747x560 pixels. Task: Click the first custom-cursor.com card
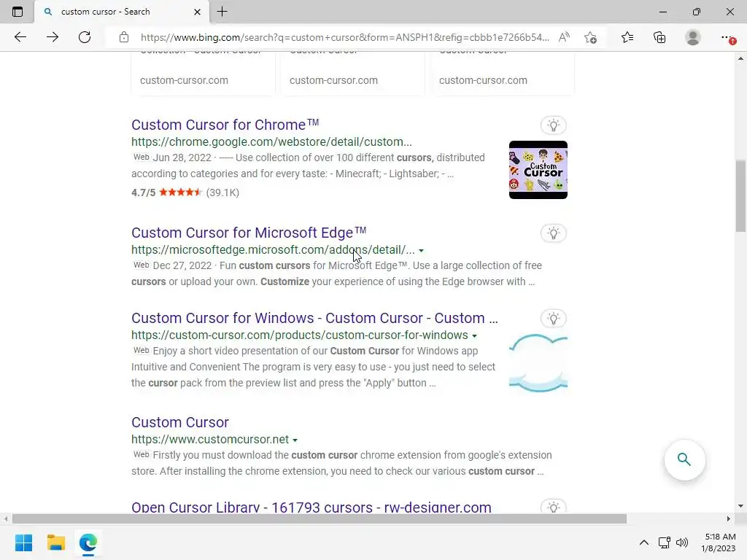[x=203, y=74]
